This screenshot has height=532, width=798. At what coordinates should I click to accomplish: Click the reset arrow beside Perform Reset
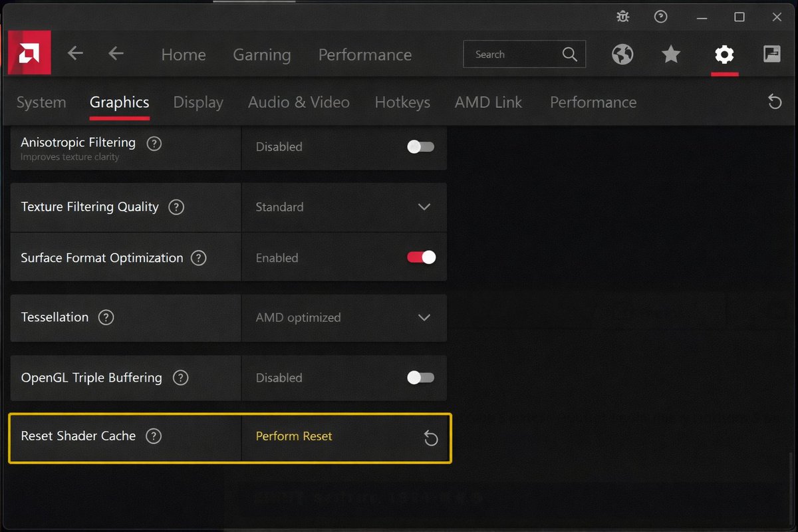pos(431,438)
